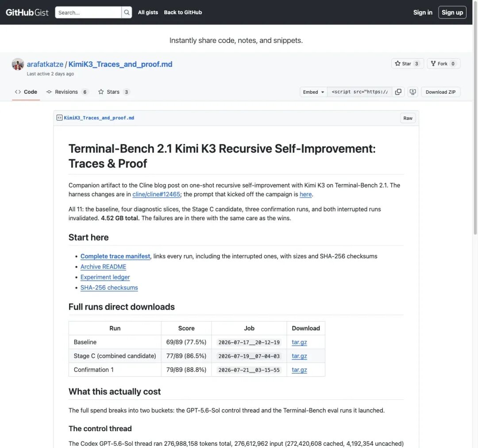Viewport: 478px width, 448px height.
Task: Click the Run column header
Action: click(x=115, y=328)
